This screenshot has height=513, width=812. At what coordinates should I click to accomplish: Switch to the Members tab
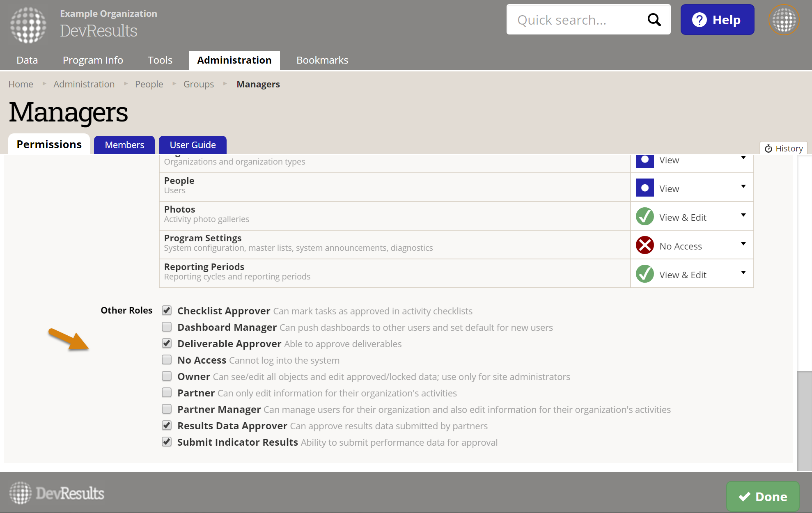click(x=124, y=145)
